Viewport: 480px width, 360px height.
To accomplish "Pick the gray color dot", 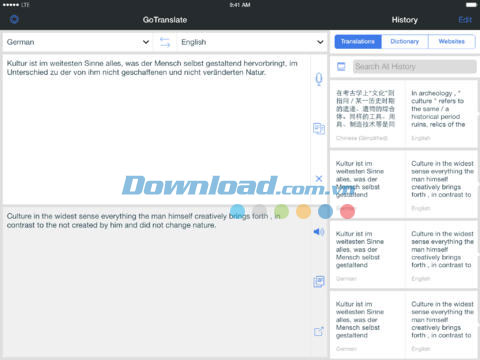I will 260,211.
